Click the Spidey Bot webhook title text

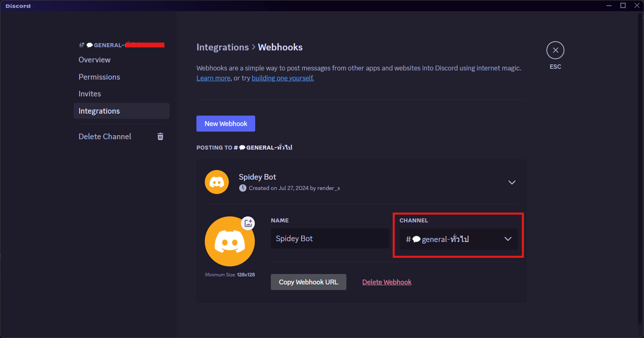[x=257, y=177]
